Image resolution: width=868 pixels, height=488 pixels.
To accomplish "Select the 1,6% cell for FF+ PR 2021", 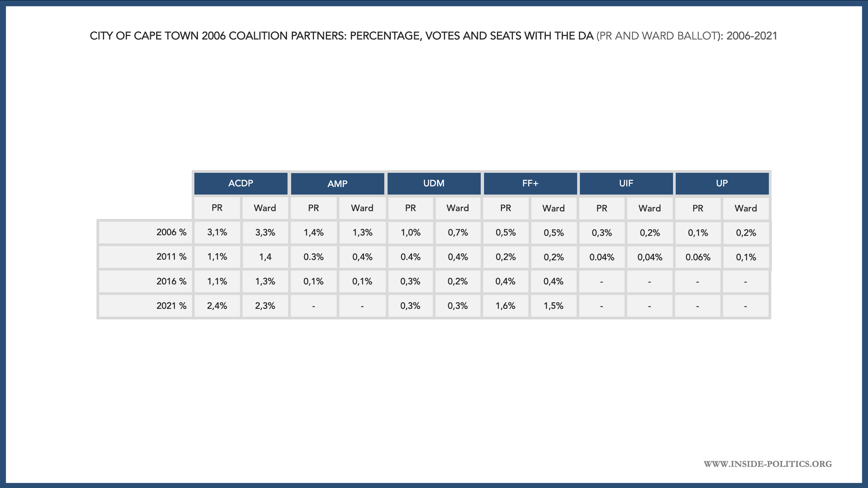I will tap(505, 306).
